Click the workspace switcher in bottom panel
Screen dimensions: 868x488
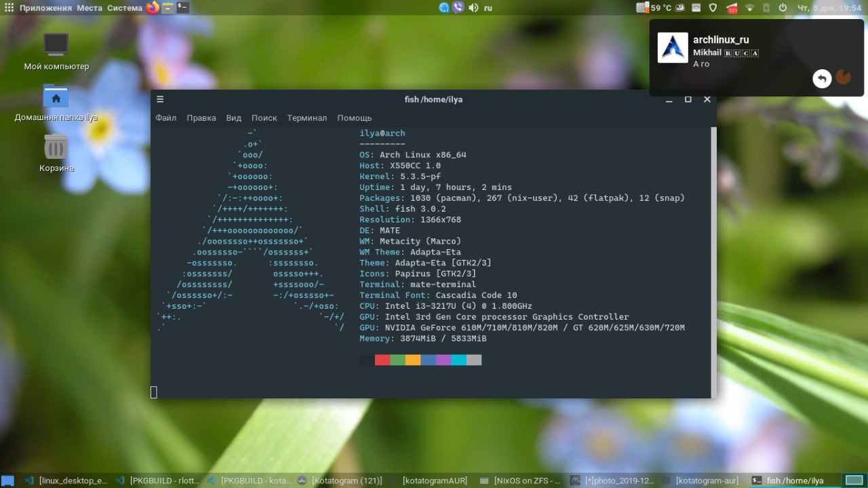pos(854,481)
